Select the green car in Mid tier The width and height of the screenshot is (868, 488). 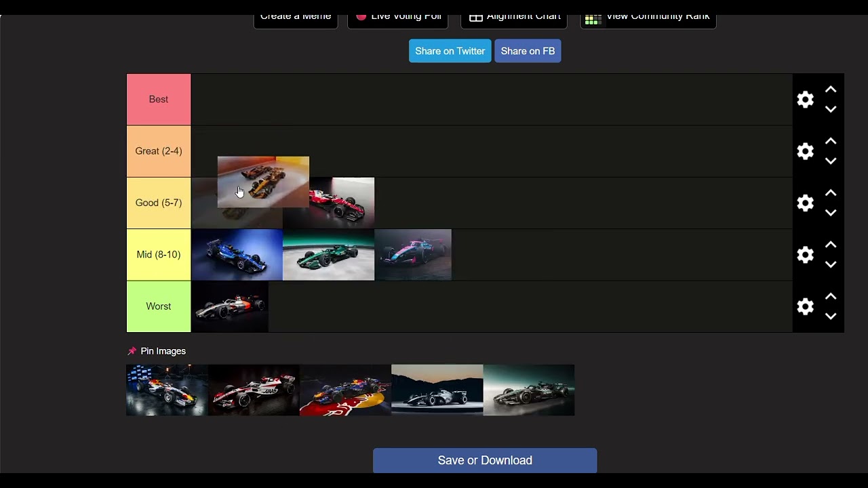[x=328, y=254]
